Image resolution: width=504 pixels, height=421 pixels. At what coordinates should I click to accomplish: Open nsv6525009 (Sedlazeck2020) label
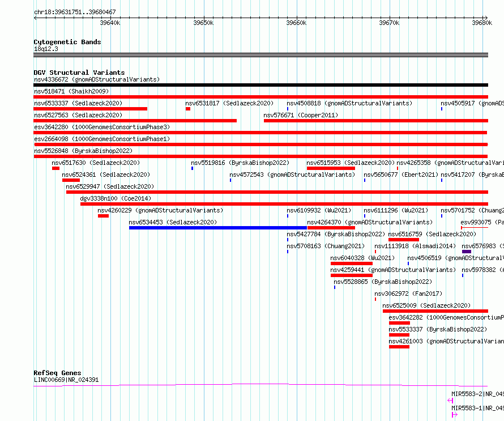pos(426,305)
